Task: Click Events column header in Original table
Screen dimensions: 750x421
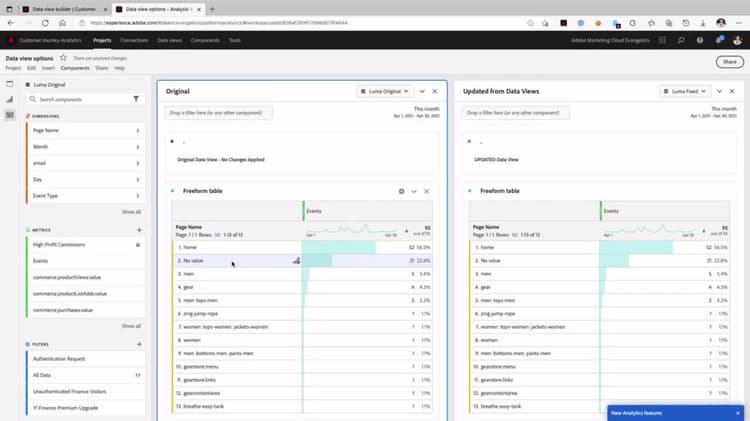Action: [x=368, y=211]
